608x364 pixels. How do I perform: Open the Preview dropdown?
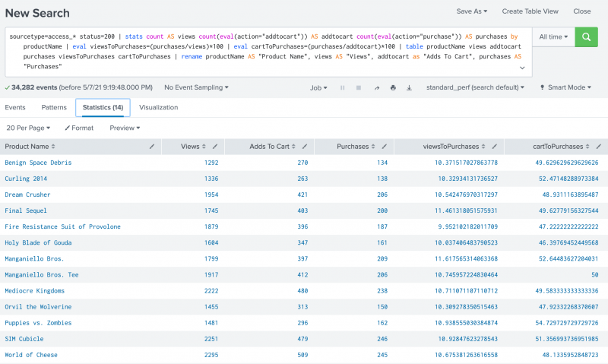pyautogui.click(x=125, y=128)
